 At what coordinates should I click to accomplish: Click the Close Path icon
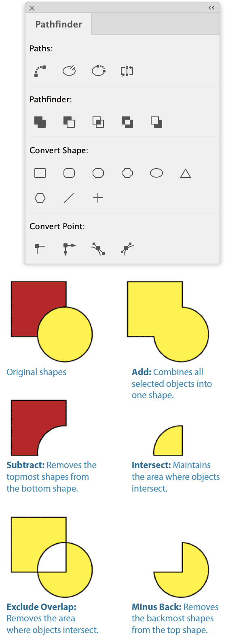98,71
